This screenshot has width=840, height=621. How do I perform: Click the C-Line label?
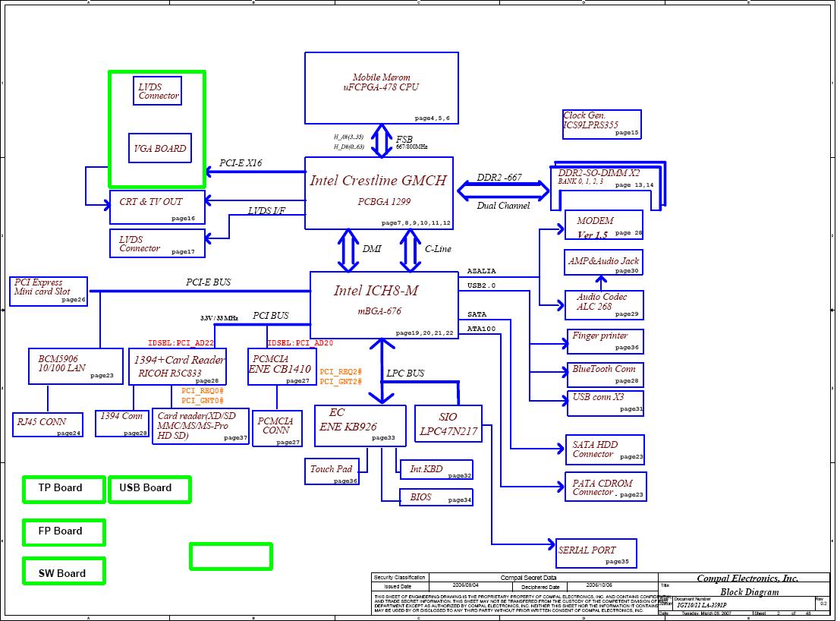(438, 248)
